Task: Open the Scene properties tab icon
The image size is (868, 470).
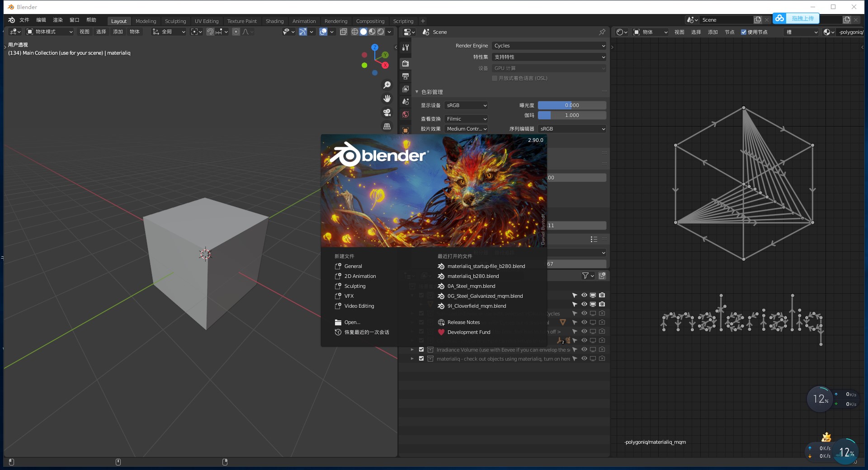Action: click(x=406, y=102)
